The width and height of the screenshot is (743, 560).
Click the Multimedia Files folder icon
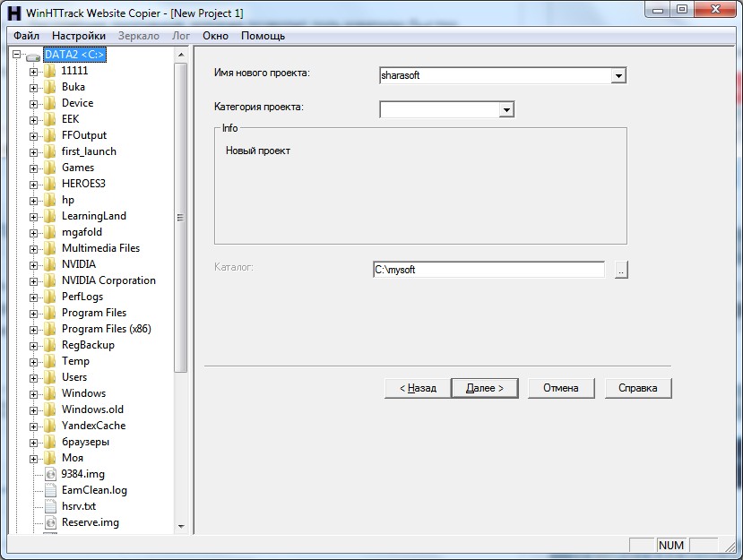coord(50,248)
